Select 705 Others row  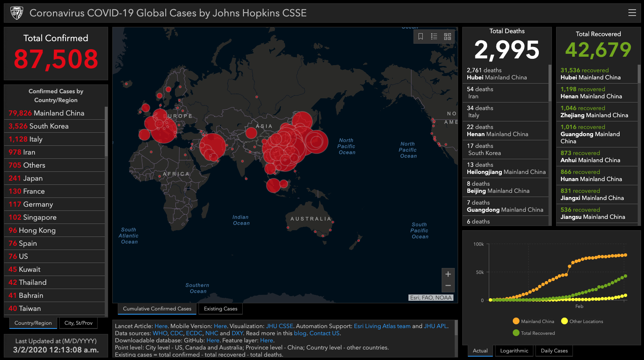point(55,165)
